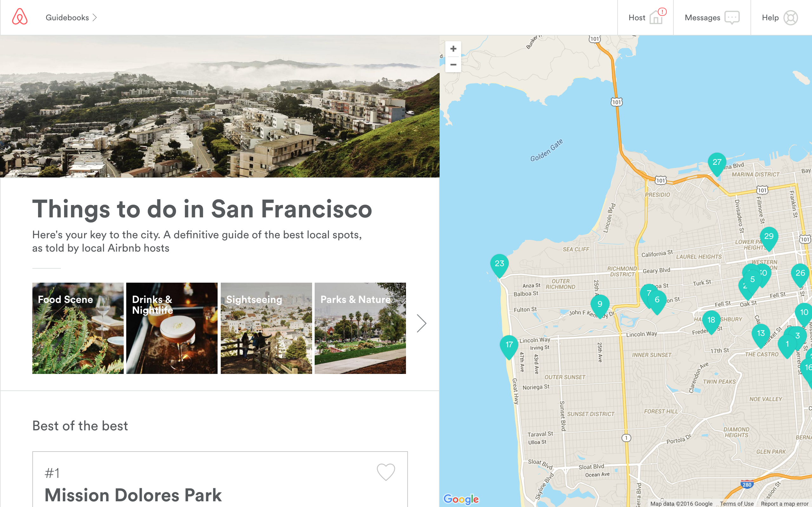Image resolution: width=812 pixels, height=507 pixels.
Task: Click the zoom out button on the map
Action: click(453, 64)
